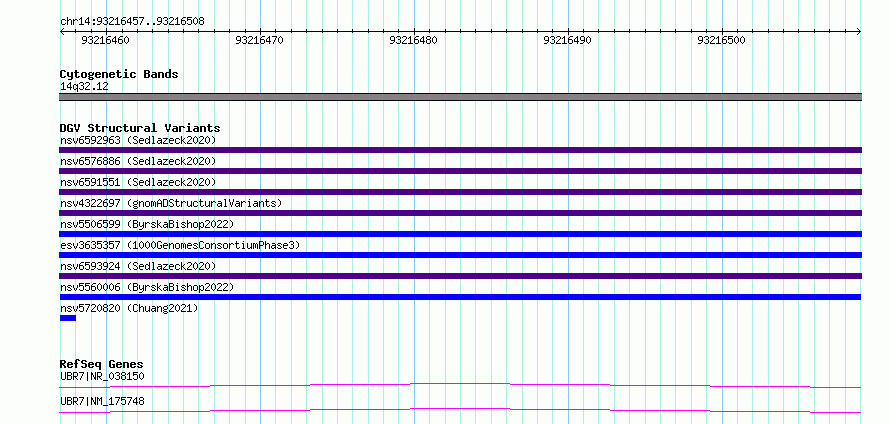Click the gray 14q32.12 cytogenetic band bar
The width and height of the screenshot is (890, 424).
pyautogui.click(x=460, y=97)
